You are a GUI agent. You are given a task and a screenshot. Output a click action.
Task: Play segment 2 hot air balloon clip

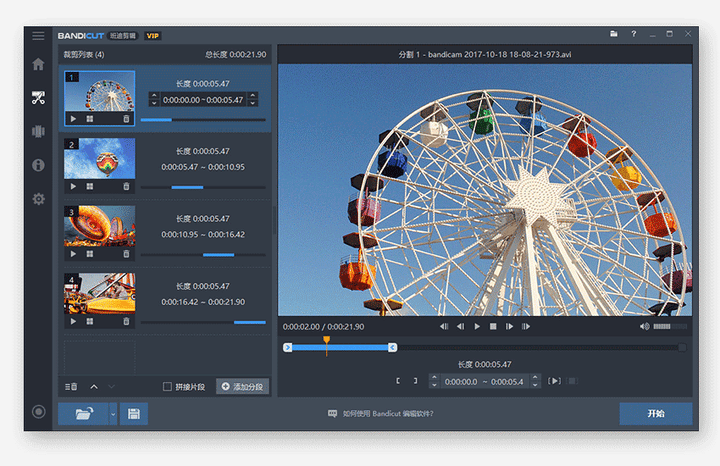[x=73, y=186]
